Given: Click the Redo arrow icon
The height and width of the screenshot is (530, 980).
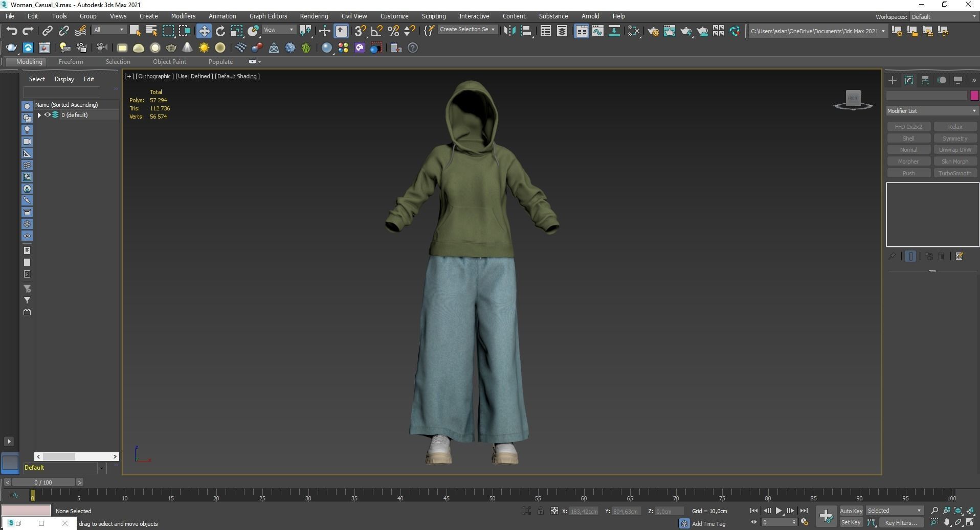Looking at the screenshot, I should 28,31.
